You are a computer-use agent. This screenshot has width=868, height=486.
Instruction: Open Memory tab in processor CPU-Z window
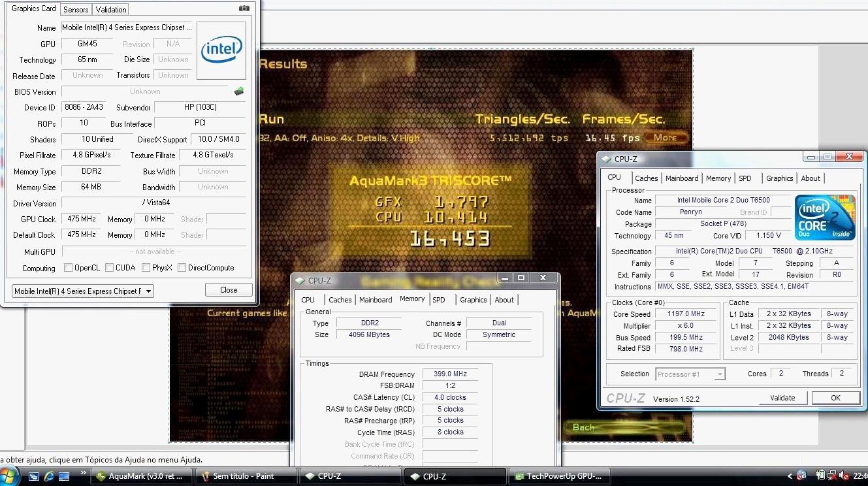pyautogui.click(x=718, y=178)
